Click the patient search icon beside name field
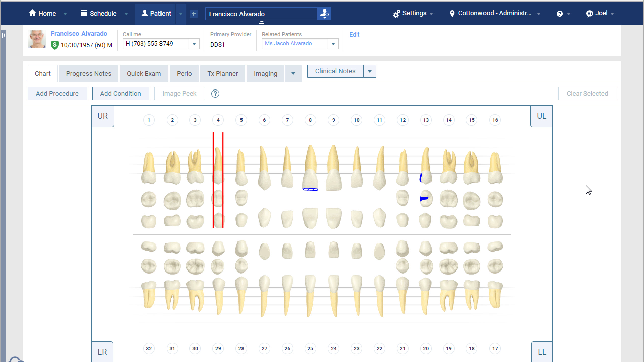Image resolution: width=644 pixels, height=362 pixels. coord(325,14)
